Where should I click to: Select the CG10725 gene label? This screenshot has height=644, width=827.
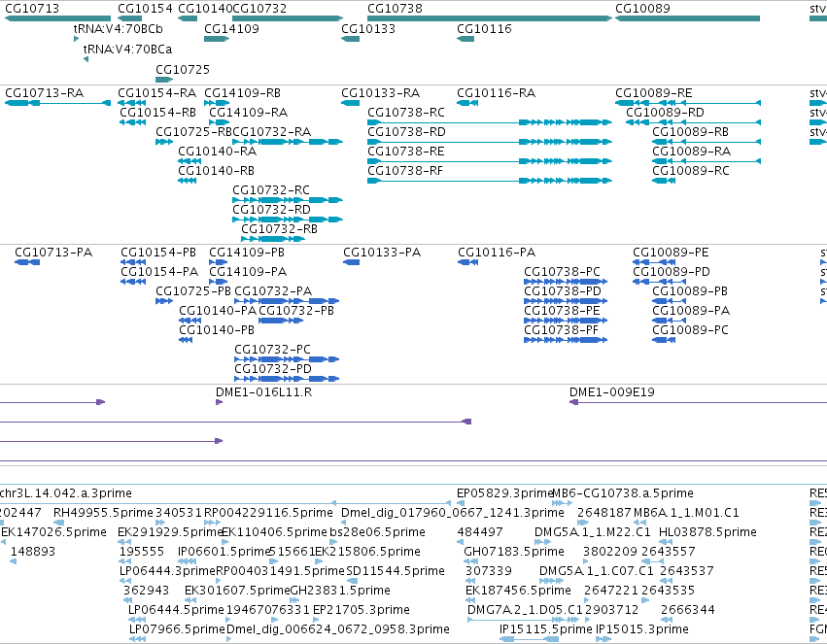(x=183, y=70)
